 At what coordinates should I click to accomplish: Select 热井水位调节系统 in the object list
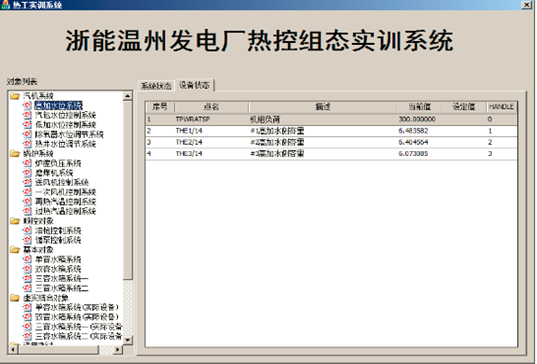[x=65, y=144]
